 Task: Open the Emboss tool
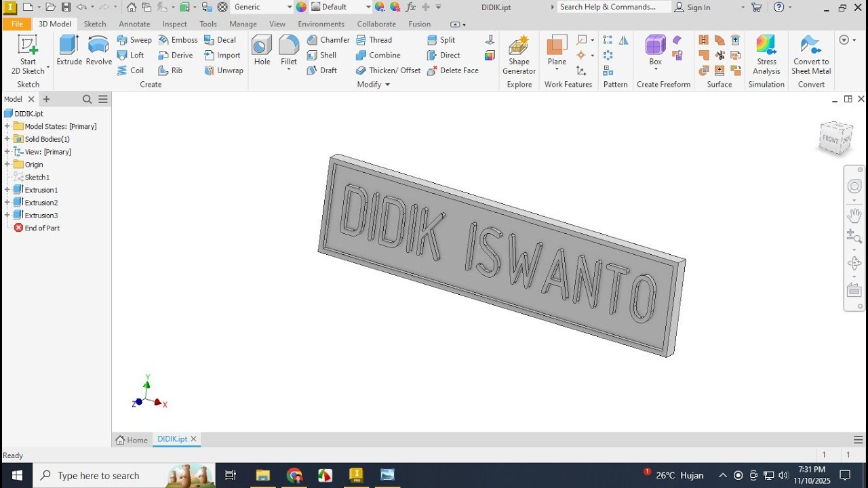(178, 40)
